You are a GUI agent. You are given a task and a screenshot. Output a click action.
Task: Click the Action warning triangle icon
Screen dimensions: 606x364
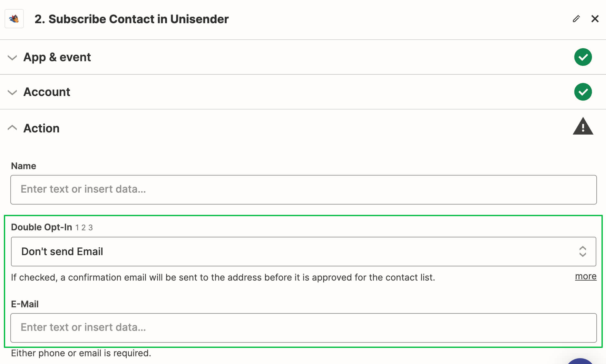click(583, 126)
